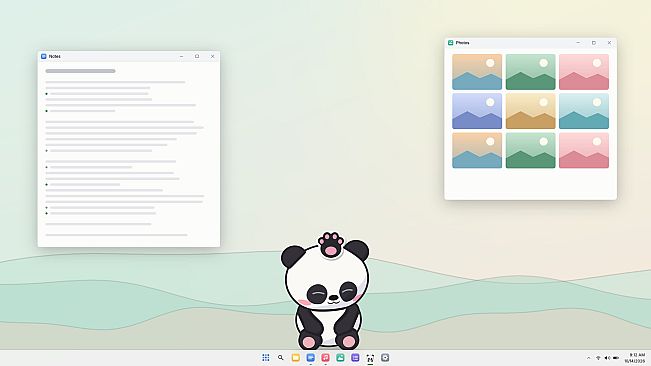Check the battery tray icon
651x366 pixels.
tap(616, 358)
